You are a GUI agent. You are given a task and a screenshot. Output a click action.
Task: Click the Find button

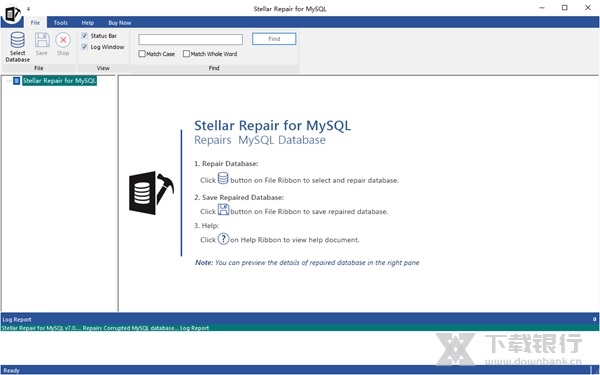[x=274, y=39]
